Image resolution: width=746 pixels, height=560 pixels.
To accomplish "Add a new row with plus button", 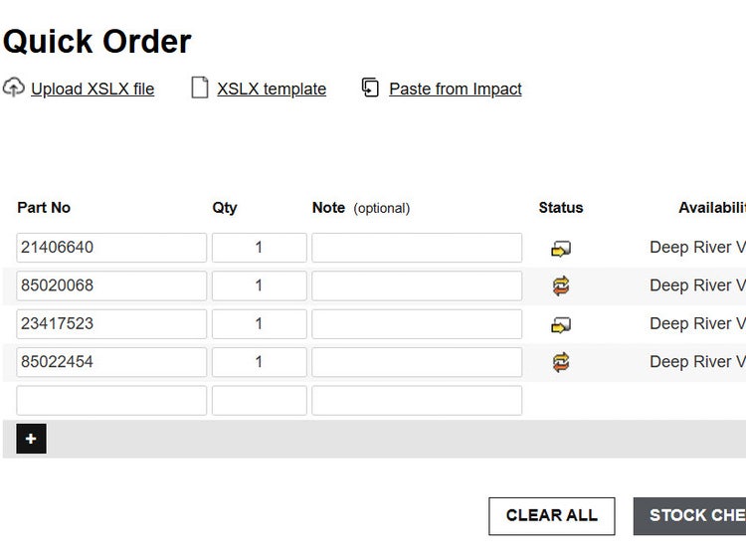I will (31, 439).
